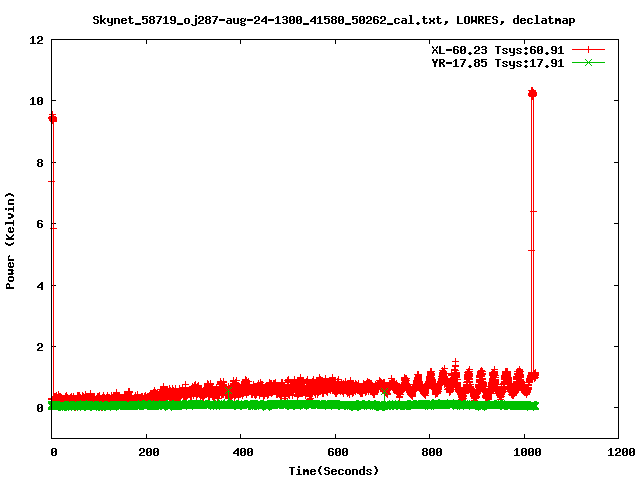Click the red calibration spike peak near 1000 seconds
This screenshot has height=480, width=640.
pos(532,93)
